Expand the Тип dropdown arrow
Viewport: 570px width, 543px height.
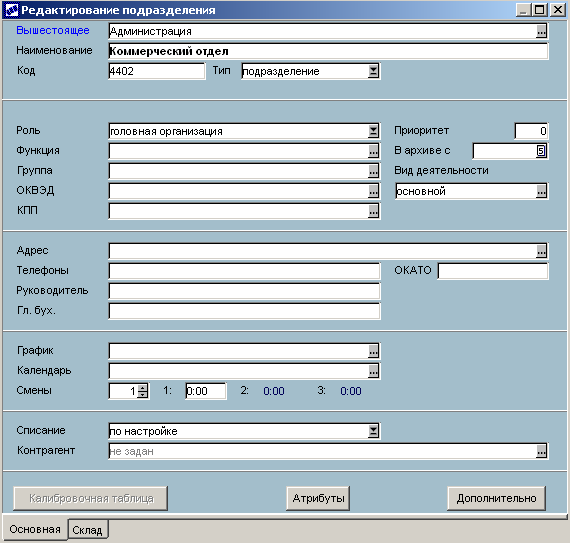tap(373, 71)
